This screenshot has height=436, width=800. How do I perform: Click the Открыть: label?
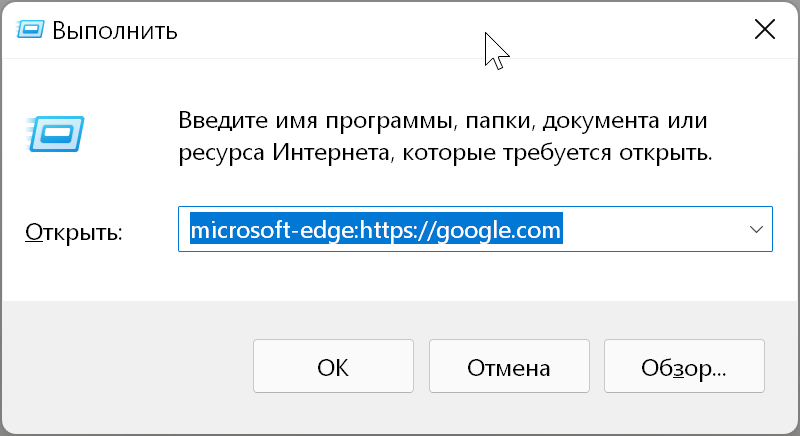click(x=74, y=232)
